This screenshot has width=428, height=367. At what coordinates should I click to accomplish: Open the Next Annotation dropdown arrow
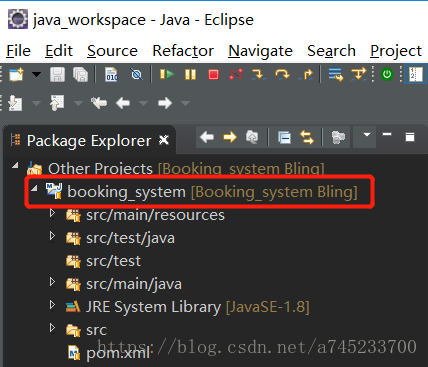click(36, 103)
